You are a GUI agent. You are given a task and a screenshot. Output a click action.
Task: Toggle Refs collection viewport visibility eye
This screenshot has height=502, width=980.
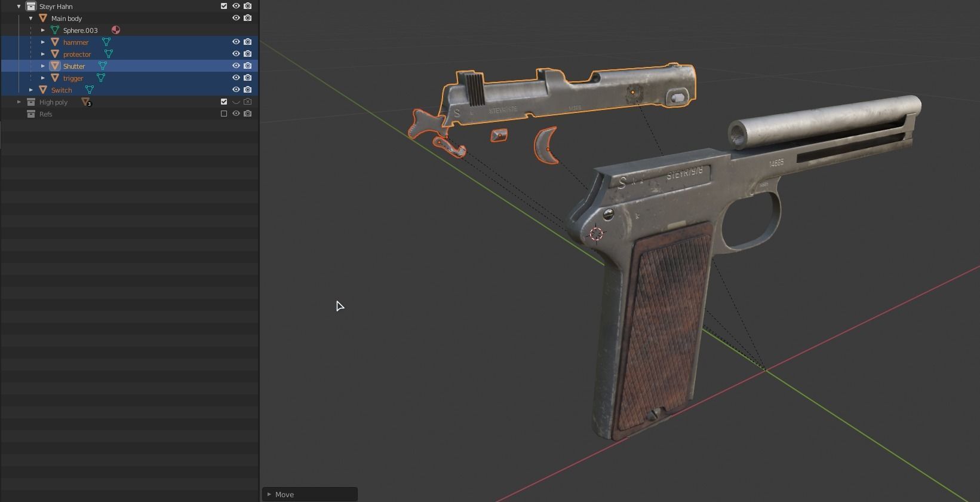click(x=236, y=114)
